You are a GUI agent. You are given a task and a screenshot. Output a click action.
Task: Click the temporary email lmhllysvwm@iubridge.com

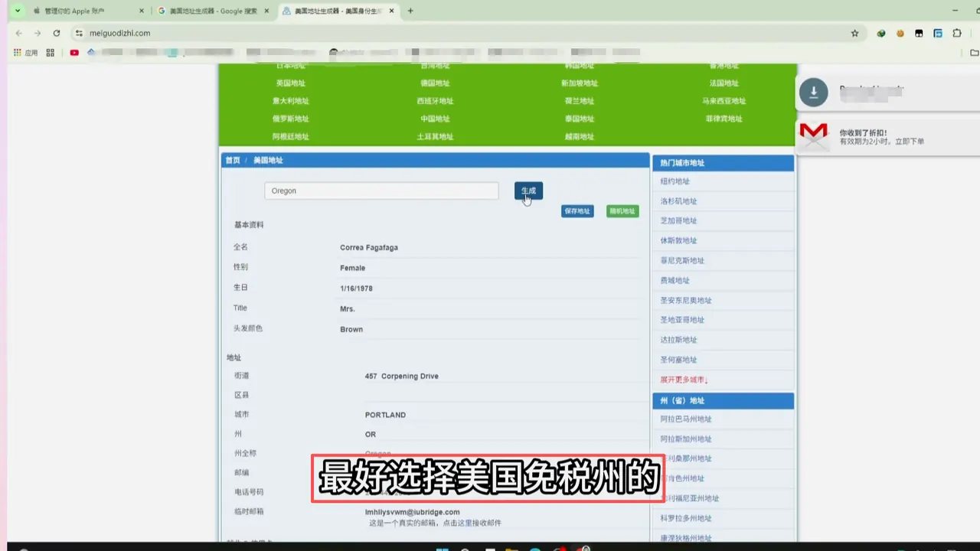tap(413, 512)
